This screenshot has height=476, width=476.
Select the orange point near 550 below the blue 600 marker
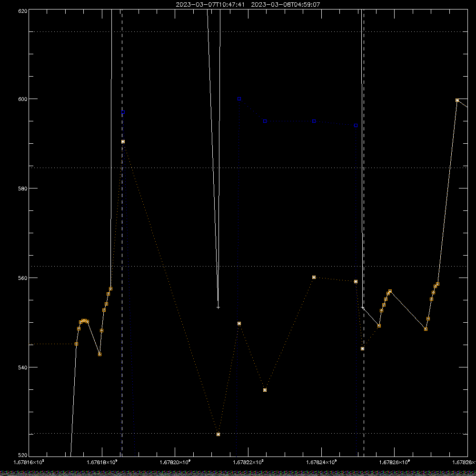click(239, 324)
